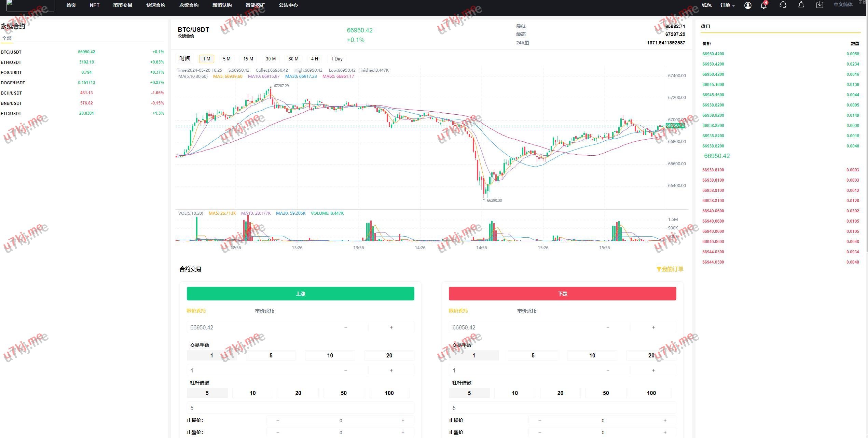Open the 中文简体 language selector
Image resolution: width=868 pixels, height=438 pixels.
coord(843,5)
